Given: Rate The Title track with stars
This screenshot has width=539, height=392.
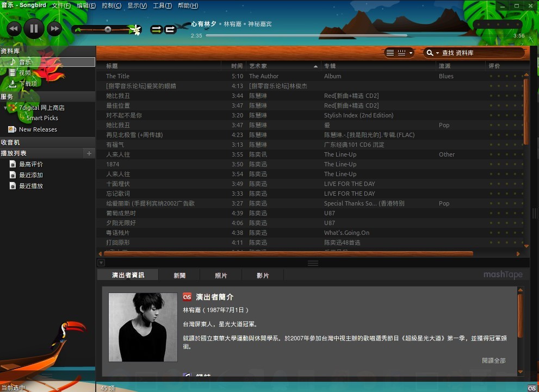Looking at the screenshot, I should [x=506, y=76].
